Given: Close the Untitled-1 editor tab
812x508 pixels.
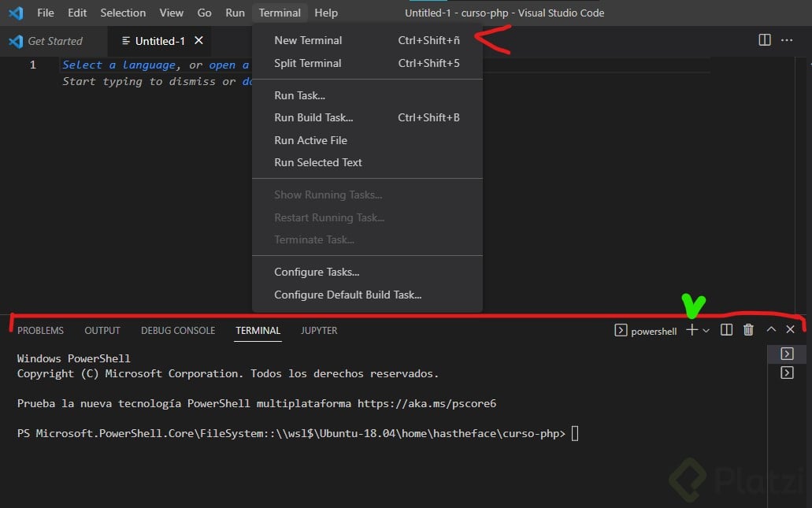Looking at the screenshot, I should pyautogui.click(x=198, y=40).
